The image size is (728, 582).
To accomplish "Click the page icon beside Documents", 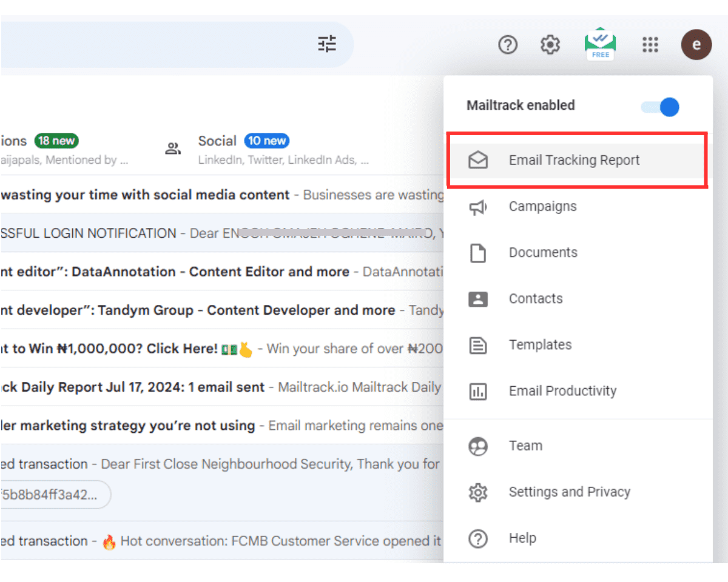I will [x=478, y=253].
